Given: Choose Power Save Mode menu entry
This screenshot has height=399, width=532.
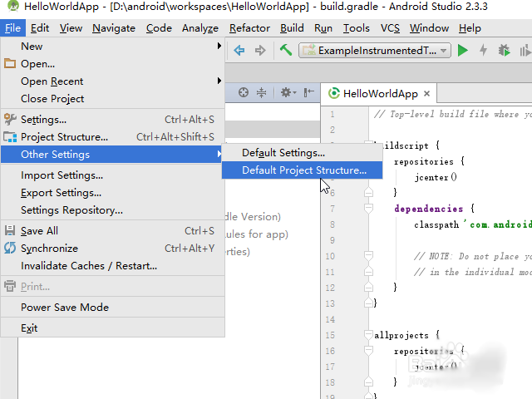Looking at the screenshot, I should tap(113, 307).
